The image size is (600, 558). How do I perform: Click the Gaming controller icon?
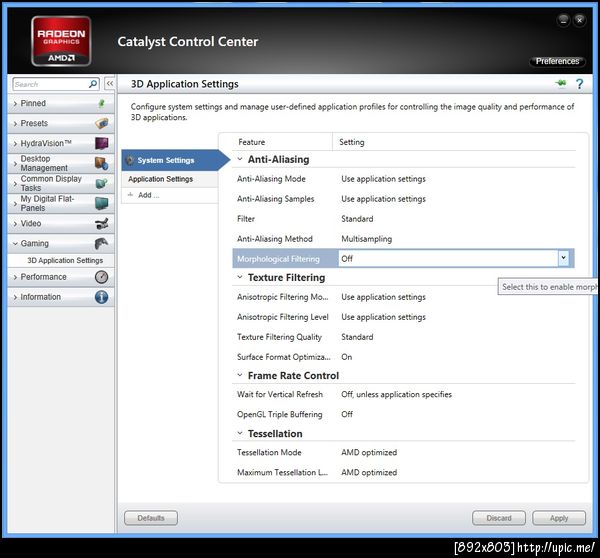(101, 243)
